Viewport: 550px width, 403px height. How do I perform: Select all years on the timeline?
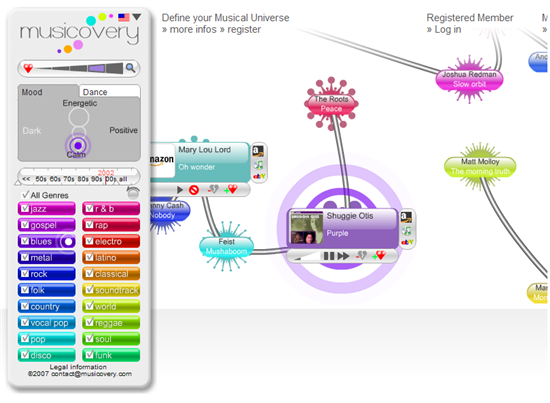pyautogui.click(x=123, y=179)
